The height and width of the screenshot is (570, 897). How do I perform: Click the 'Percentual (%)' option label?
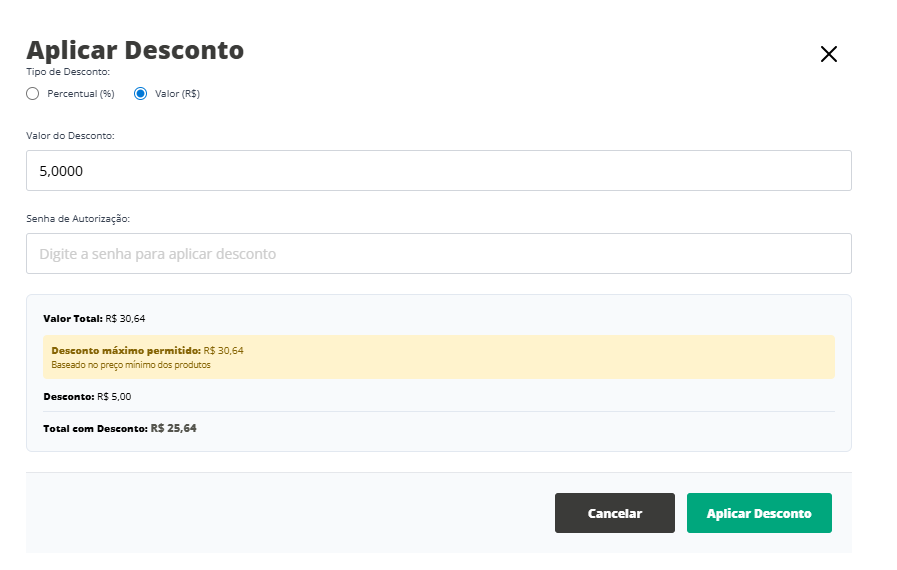pyautogui.click(x=81, y=94)
